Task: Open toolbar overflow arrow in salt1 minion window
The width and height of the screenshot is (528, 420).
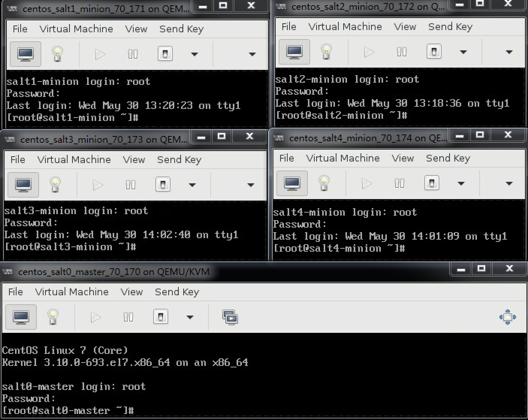Action: (x=252, y=54)
